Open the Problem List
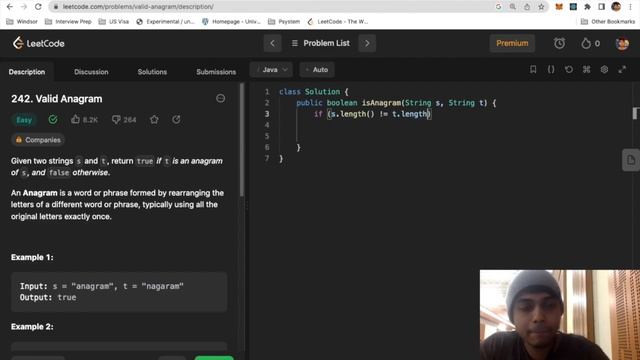Screen dimensions: 640x360 click(x=321, y=43)
